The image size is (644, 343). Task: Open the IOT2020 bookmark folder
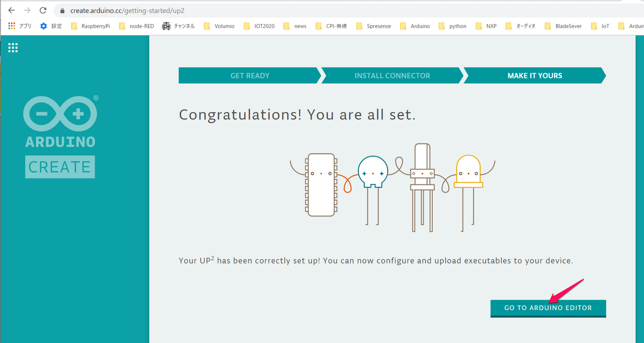coord(259,26)
